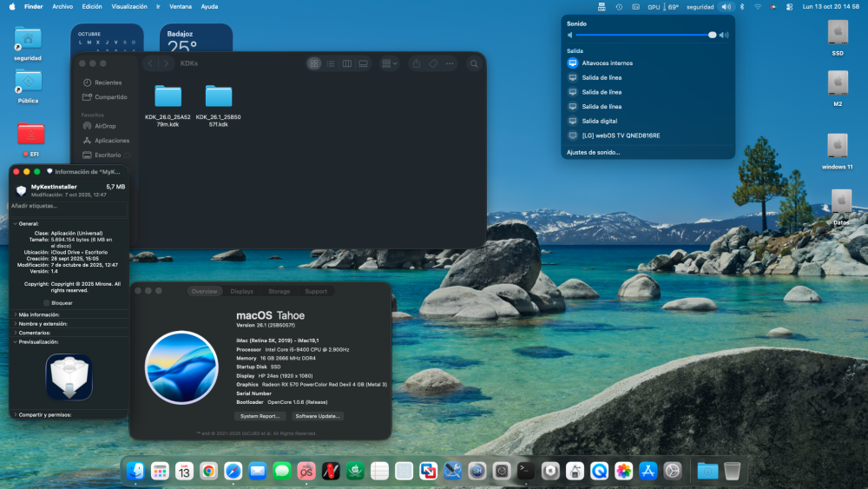The height and width of the screenshot is (489, 868).
Task: Select the EFI volume on the desktop
Action: coord(31,139)
